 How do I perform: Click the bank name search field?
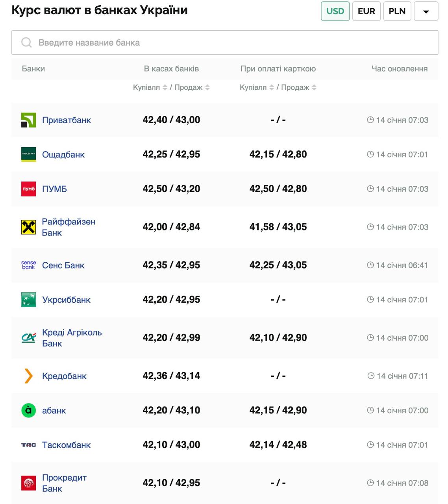[x=224, y=43]
